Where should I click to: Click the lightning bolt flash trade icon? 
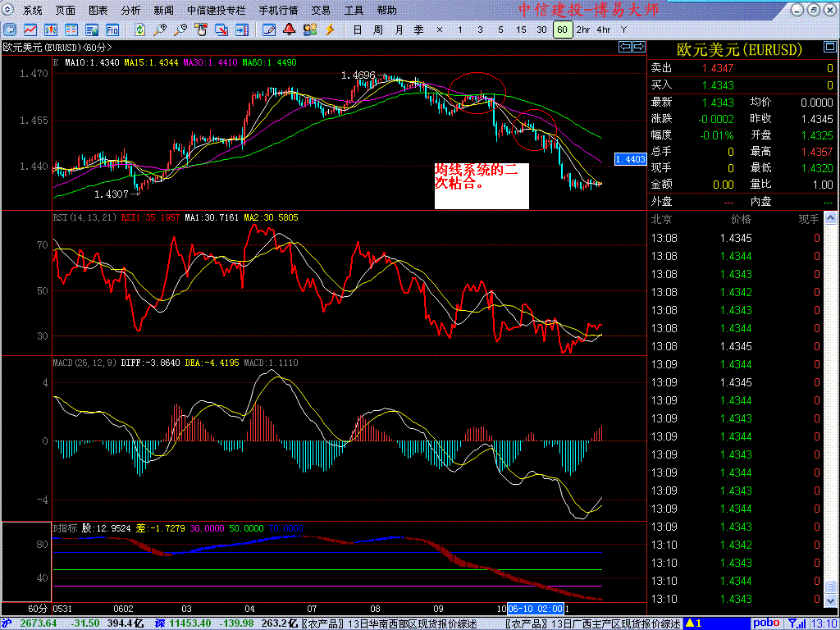[x=330, y=30]
